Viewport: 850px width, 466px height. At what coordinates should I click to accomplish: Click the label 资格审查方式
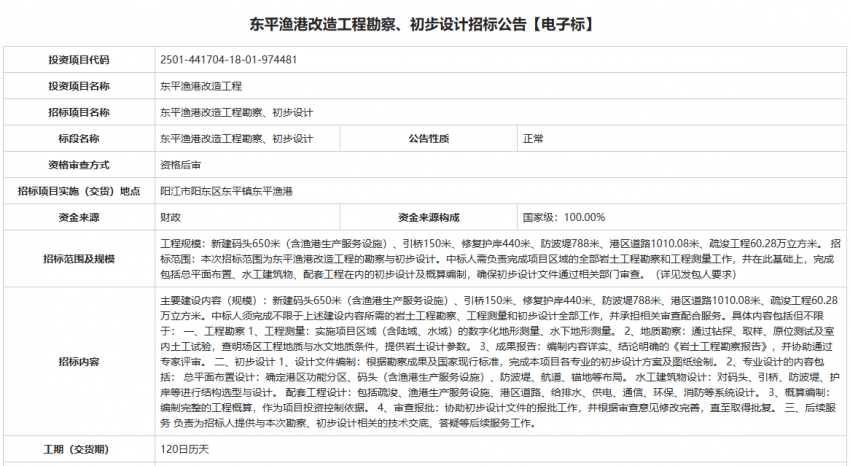(x=79, y=165)
